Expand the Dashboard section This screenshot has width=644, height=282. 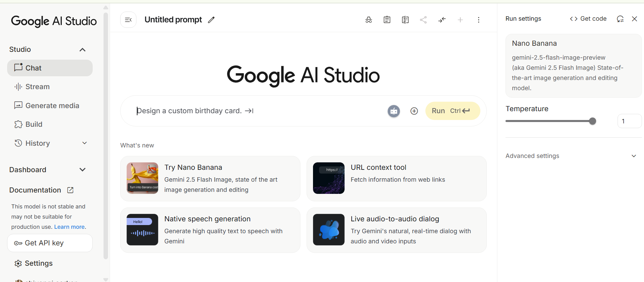[x=82, y=169]
